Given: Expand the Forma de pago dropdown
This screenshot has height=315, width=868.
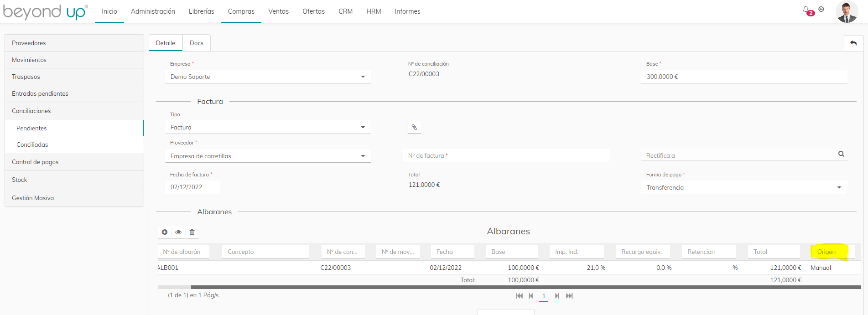Looking at the screenshot, I should (839, 187).
